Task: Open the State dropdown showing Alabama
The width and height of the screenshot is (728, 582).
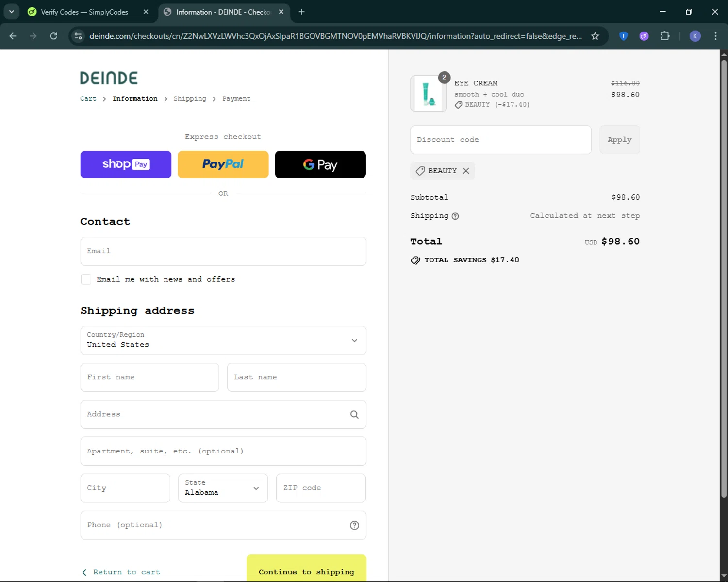Action: pyautogui.click(x=223, y=488)
